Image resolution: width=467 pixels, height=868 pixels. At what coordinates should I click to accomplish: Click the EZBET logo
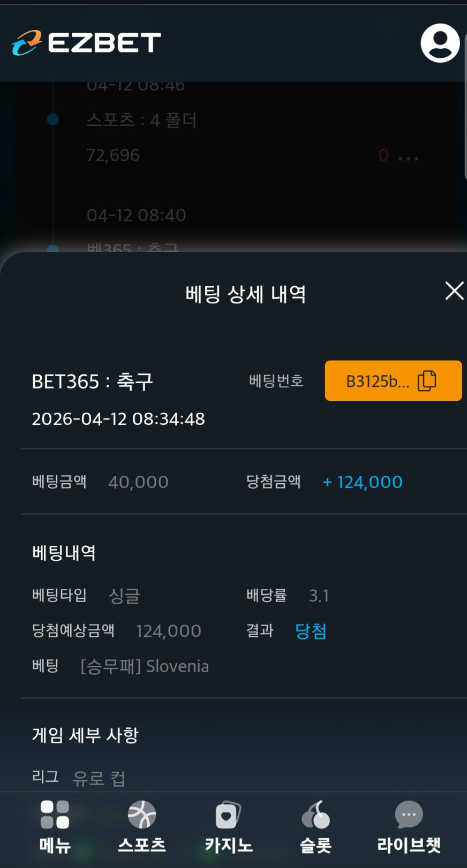tap(86, 43)
